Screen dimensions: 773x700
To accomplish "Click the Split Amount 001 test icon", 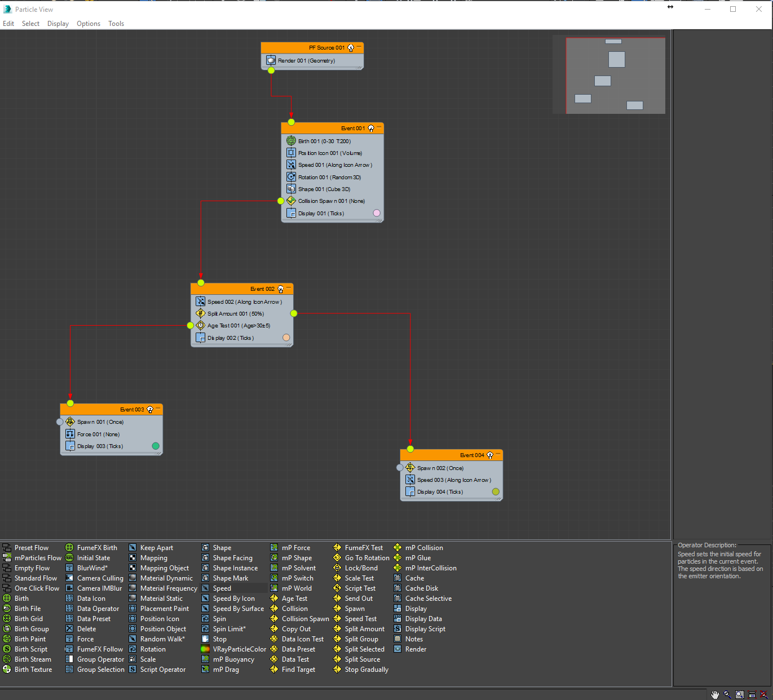I will pyautogui.click(x=200, y=313).
